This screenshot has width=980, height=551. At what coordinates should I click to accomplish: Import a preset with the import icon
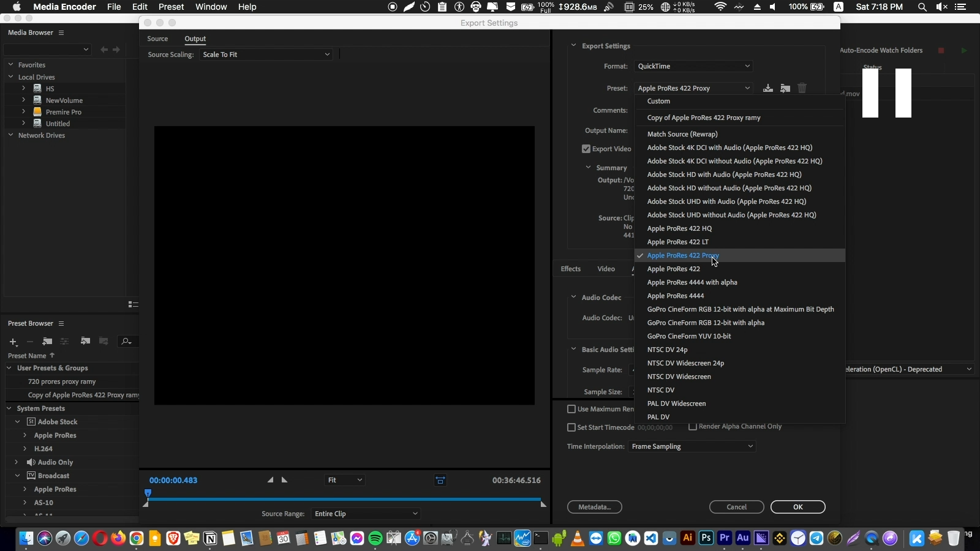pyautogui.click(x=785, y=88)
